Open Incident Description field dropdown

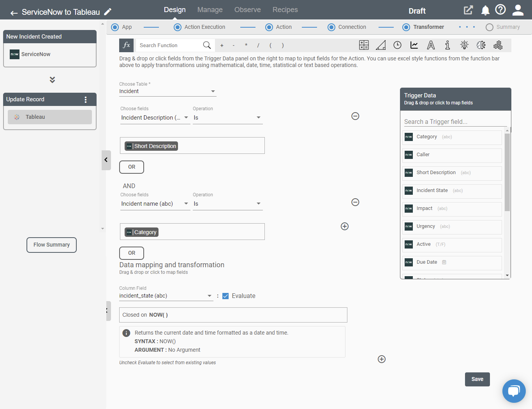click(x=155, y=118)
